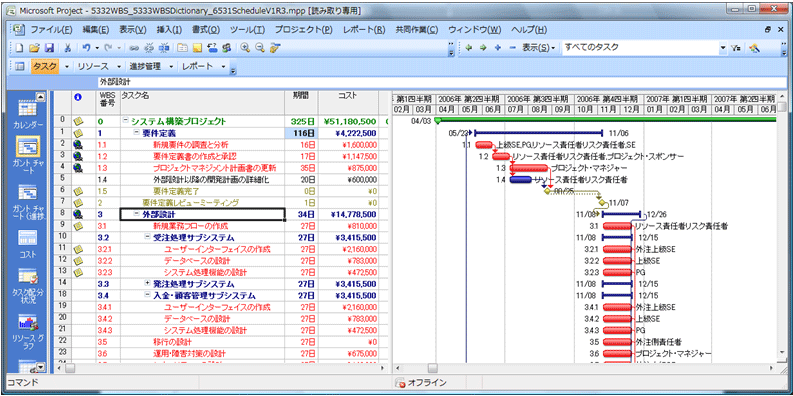Open the 表示(S) dropdown button
Viewport: 793px width, 396px height.
coord(538,48)
